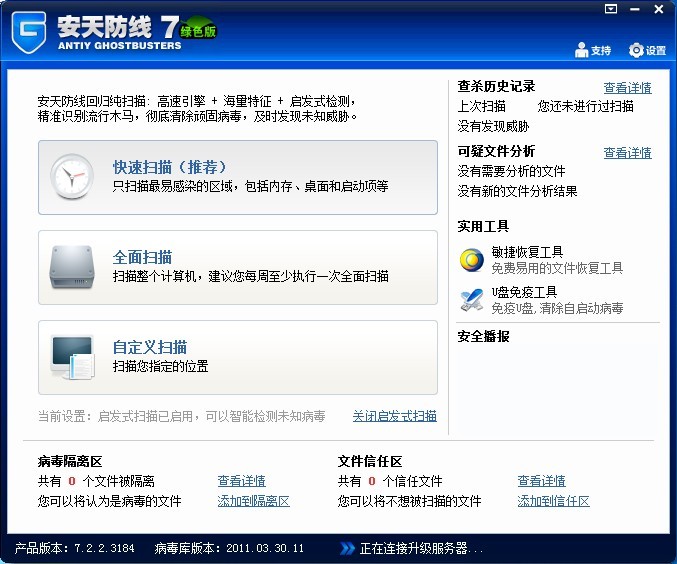Click the monitor icon for custom scan
The width and height of the screenshot is (677, 564).
(72, 357)
